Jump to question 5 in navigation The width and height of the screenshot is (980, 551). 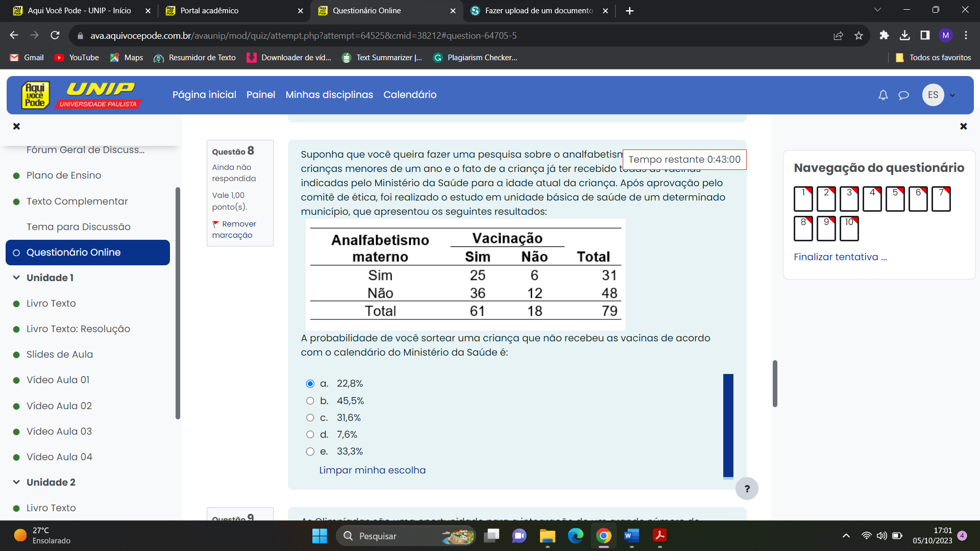895,199
